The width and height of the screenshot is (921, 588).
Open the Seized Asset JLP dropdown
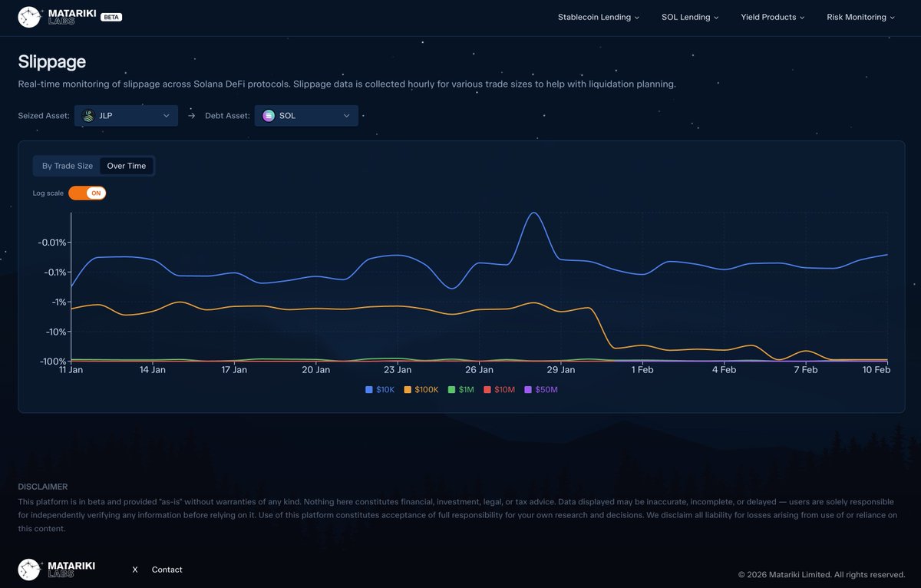point(127,116)
